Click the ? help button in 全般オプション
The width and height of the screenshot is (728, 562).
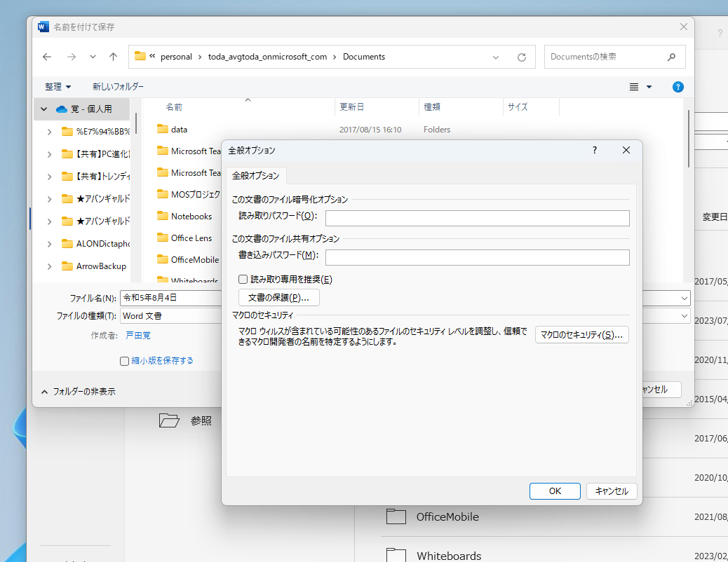click(594, 151)
